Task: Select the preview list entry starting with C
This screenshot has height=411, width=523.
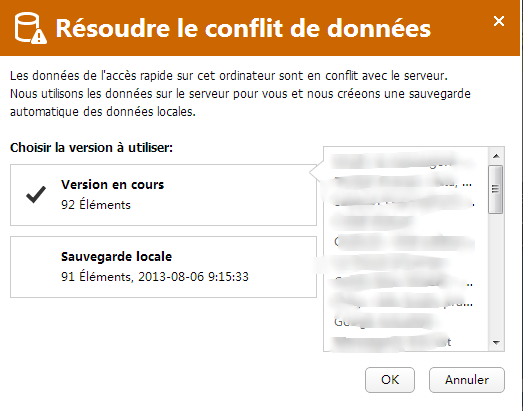Action: pos(404,242)
